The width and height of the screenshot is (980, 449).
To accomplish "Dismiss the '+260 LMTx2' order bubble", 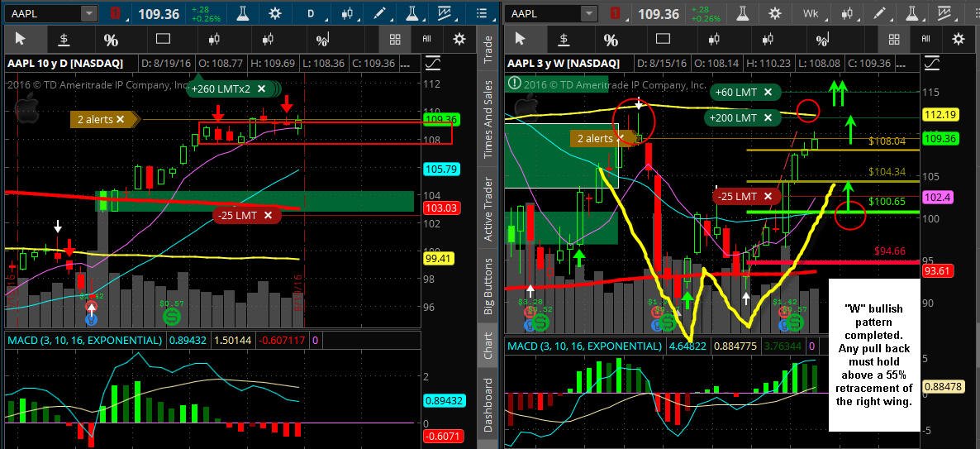I will tap(261, 88).
